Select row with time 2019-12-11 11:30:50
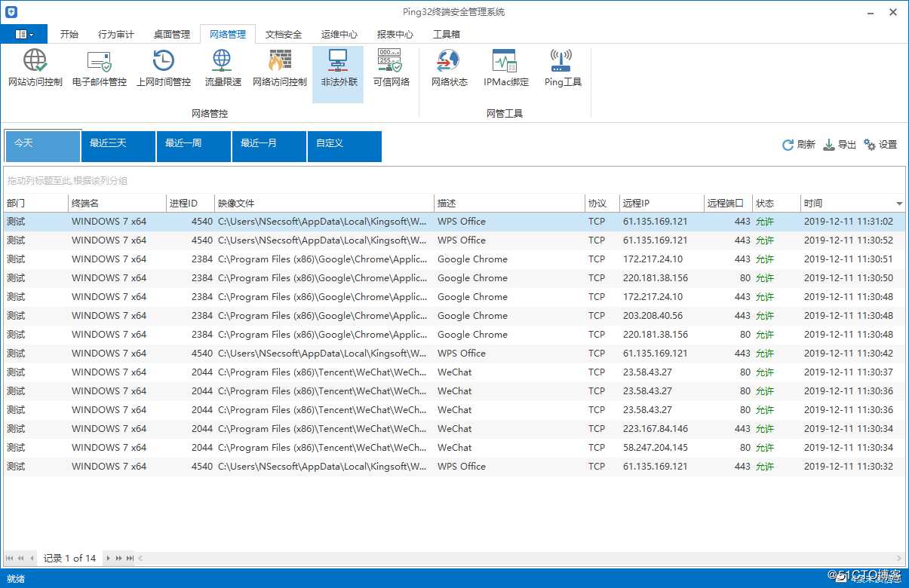Screen dimensions: 909x588 [454, 278]
